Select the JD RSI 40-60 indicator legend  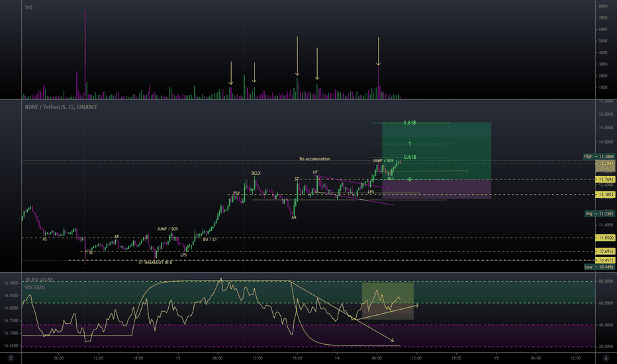39,280
